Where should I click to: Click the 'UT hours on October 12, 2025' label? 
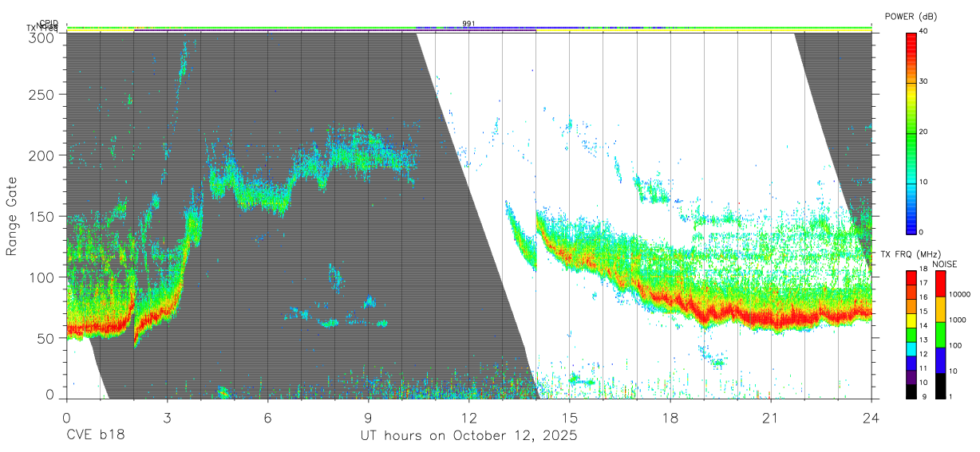[468, 436]
